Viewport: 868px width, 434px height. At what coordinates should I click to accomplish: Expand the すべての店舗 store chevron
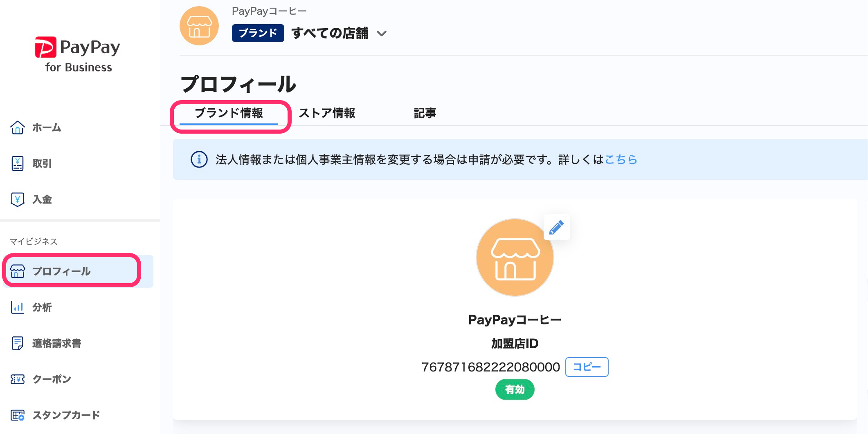tap(382, 34)
